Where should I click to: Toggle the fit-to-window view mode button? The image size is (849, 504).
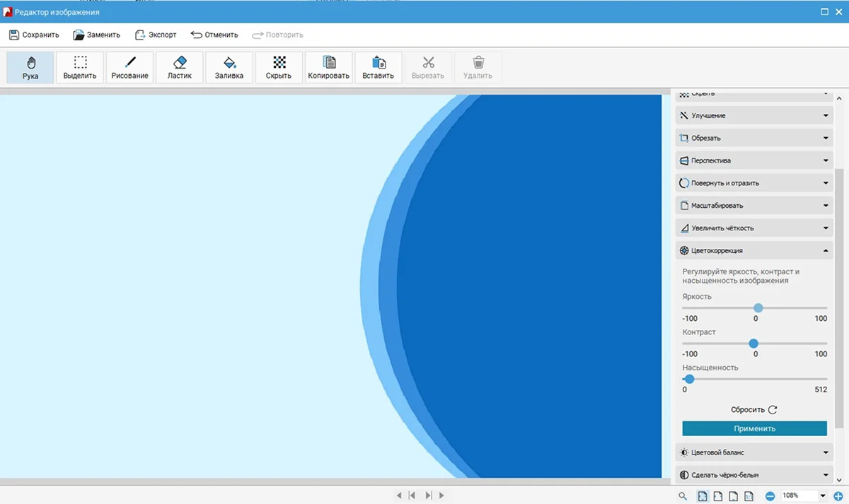pyautogui.click(x=703, y=496)
